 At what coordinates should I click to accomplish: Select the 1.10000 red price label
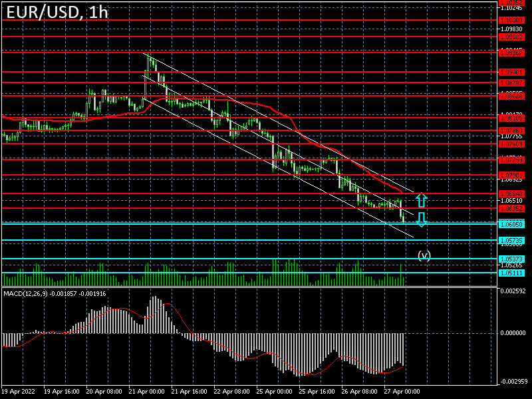511,21
